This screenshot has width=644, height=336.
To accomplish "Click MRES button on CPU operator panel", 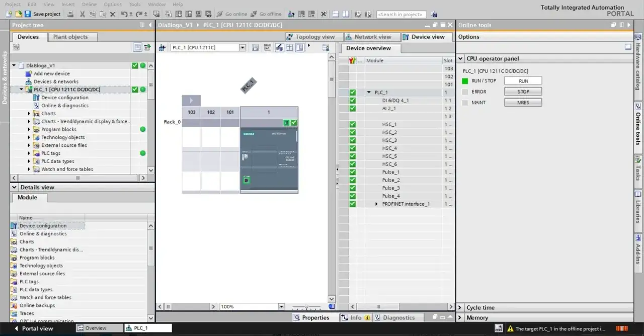I will [x=523, y=103].
